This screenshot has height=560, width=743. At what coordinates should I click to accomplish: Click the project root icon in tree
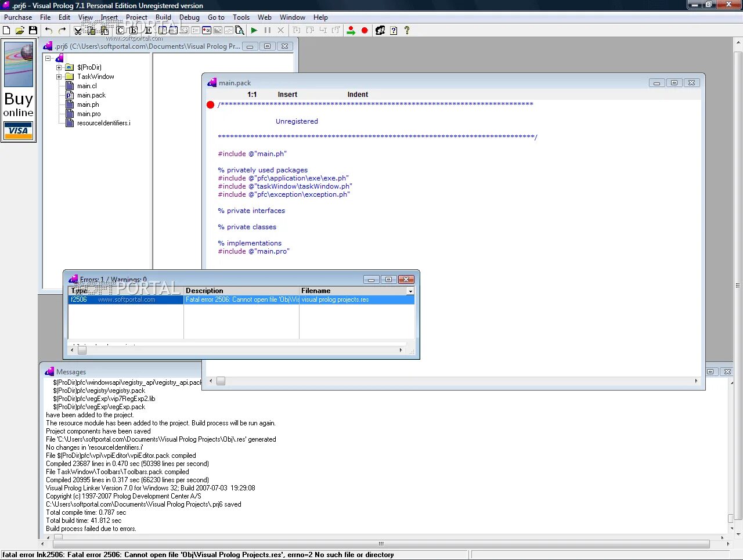[59, 58]
